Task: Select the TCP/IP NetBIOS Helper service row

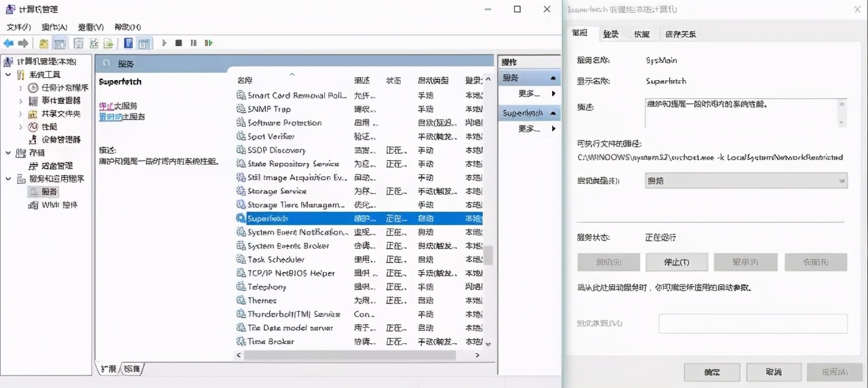Action: point(359,273)
